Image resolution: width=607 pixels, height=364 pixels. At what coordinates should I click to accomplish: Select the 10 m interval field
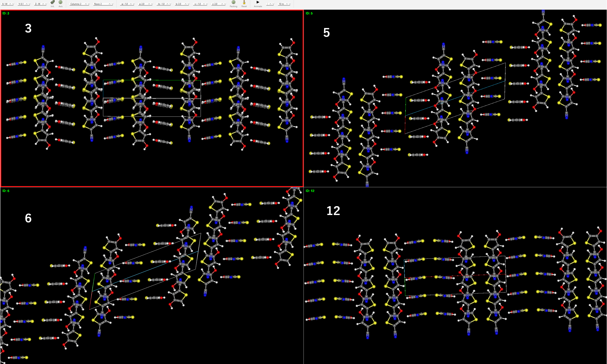click(x=282, y=4)
